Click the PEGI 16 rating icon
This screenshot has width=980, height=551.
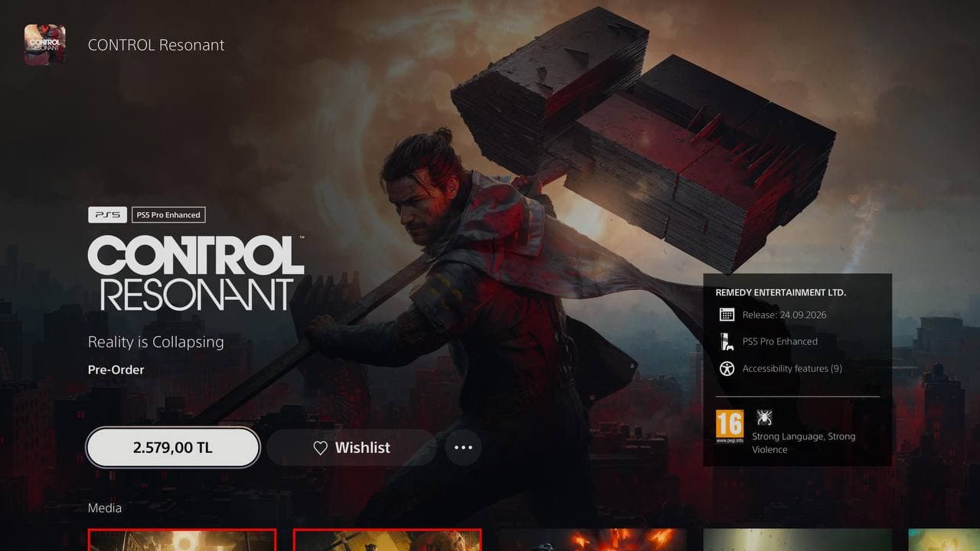pyautogui.click(x=730, y=427)
